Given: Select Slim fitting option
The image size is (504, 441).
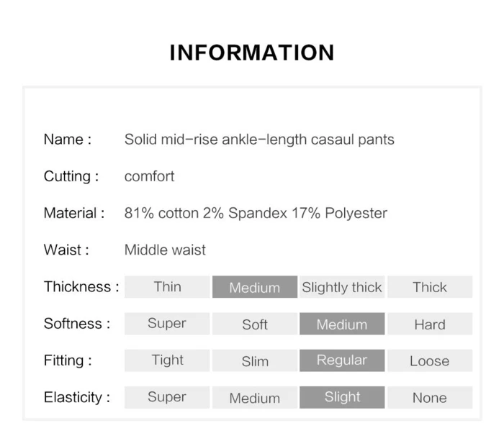Looking at the screenshot, I should tap(254, 360).
